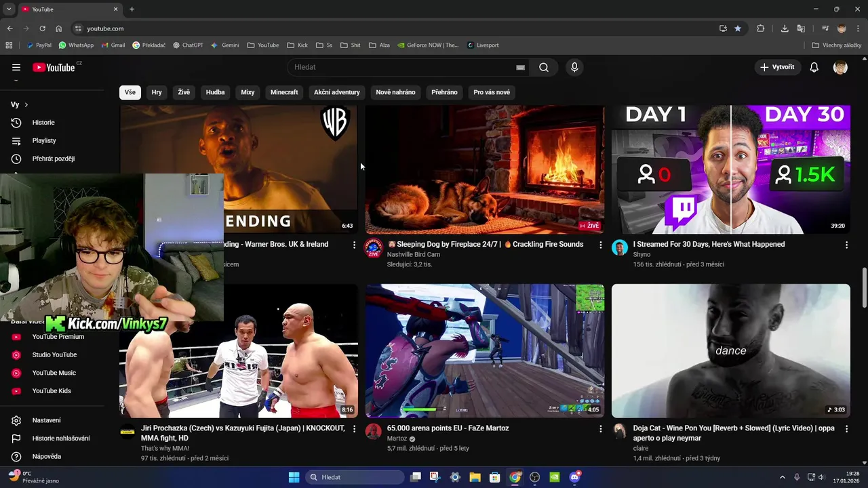
Task: Show hidden system tray icons
Action: 782,477
